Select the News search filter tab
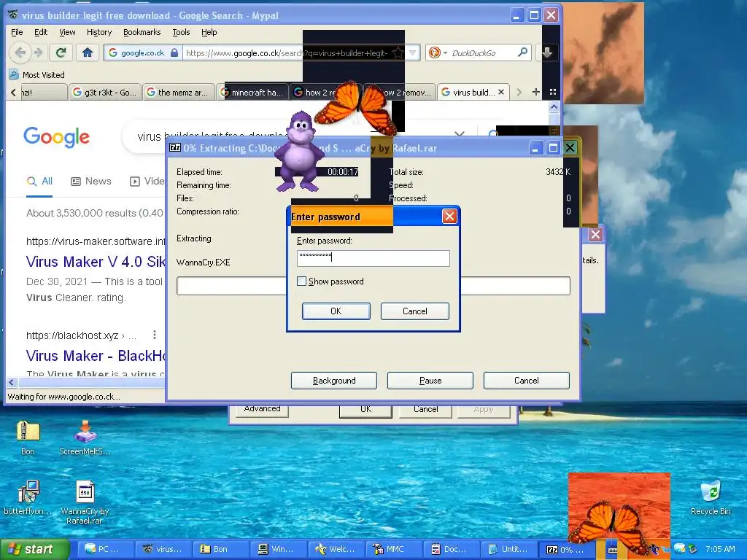The width and height of the screenshot is (747, 560). 91,181
